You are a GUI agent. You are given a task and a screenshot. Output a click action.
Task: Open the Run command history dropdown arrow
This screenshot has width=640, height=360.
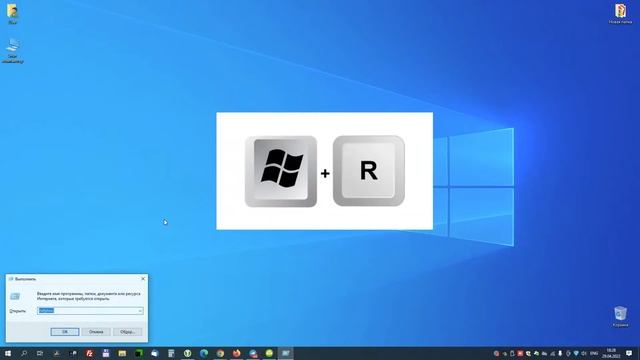[x=140, y=311]
